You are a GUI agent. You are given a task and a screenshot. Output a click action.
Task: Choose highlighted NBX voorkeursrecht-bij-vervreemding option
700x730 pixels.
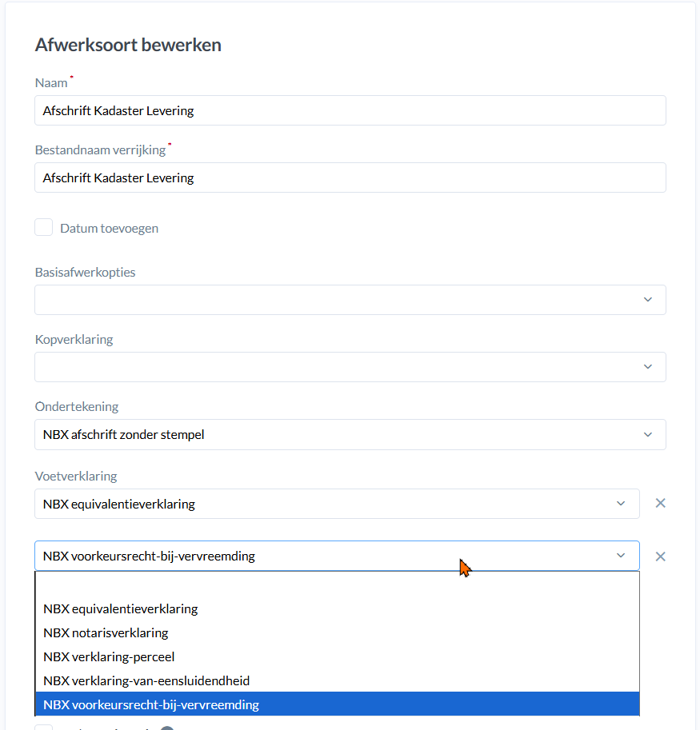(151, 704)
